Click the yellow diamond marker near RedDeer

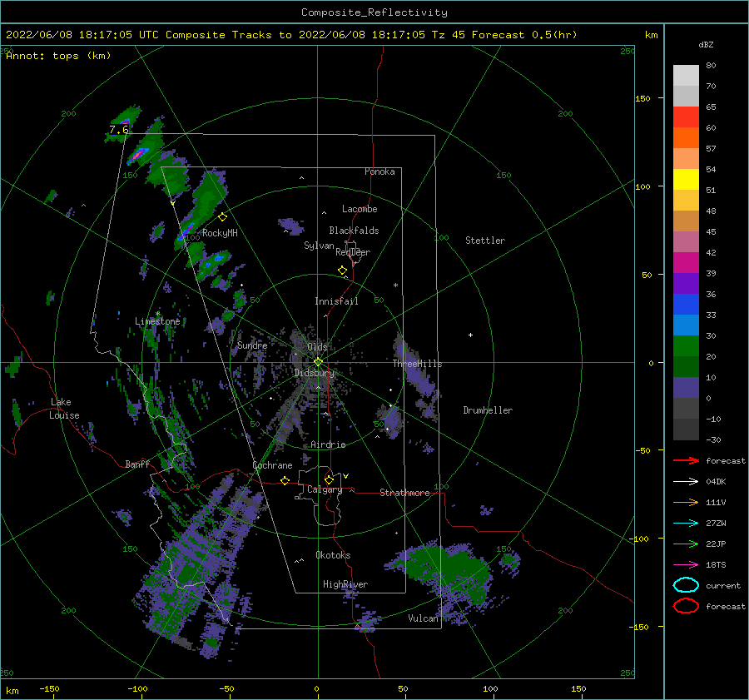[342, 271]
